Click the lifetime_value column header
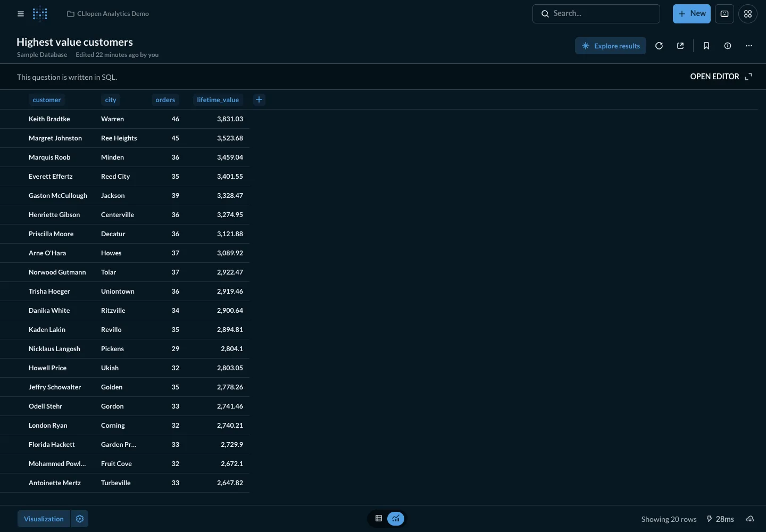Viewport: 766px width, 532px height. 218,99
